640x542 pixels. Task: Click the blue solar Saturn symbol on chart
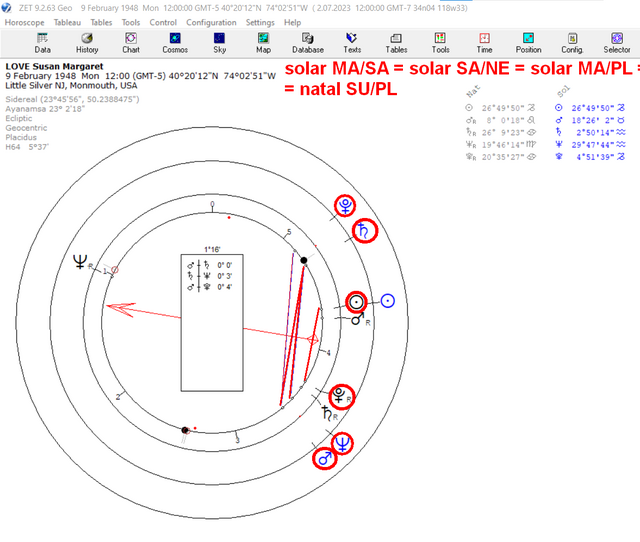(x=364, y=231)
